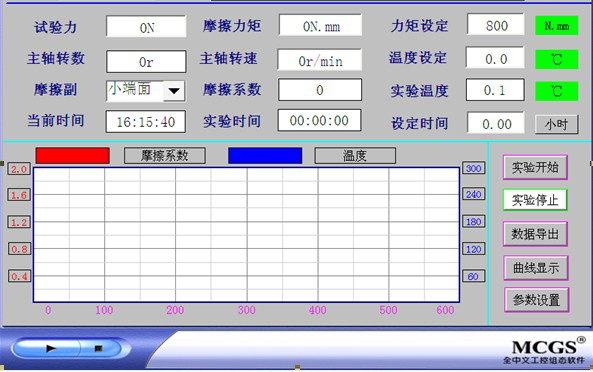Click the right axis value 240
This screenshot has width=593, height=372.
coord(473,194)
